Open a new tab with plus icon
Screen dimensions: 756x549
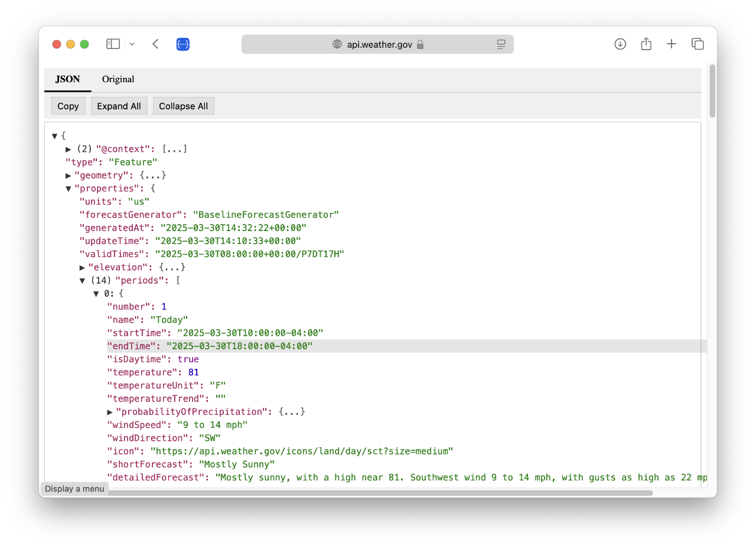pos(672,44)
